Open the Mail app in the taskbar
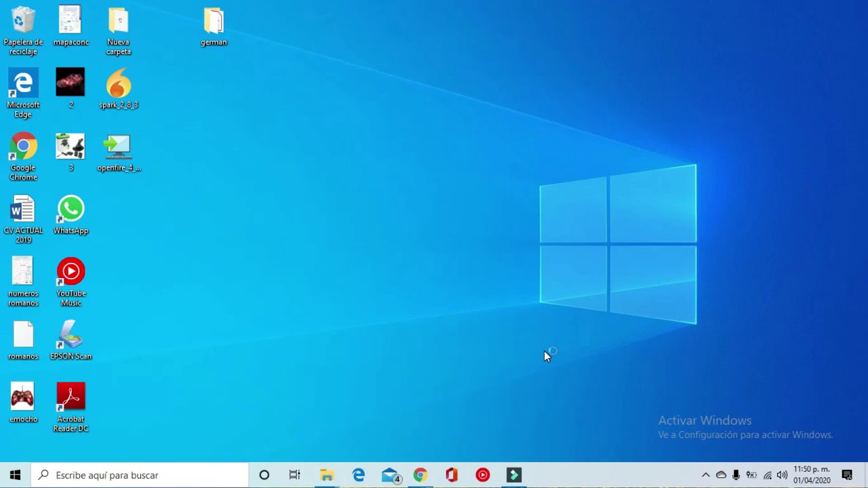The width and height of the screenshot is (868, 488). tap(390, 475)
